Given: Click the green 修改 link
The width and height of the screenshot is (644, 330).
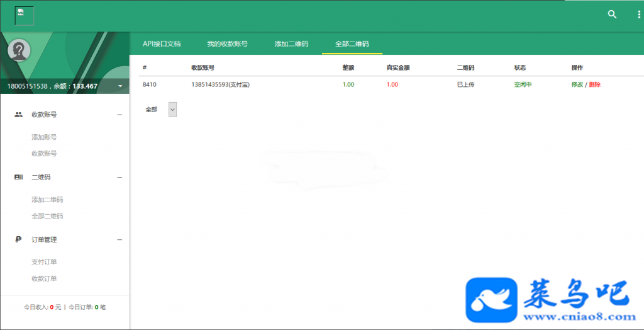Looking at the screenshot, I should pyautogui.click(x=577, y=84).
